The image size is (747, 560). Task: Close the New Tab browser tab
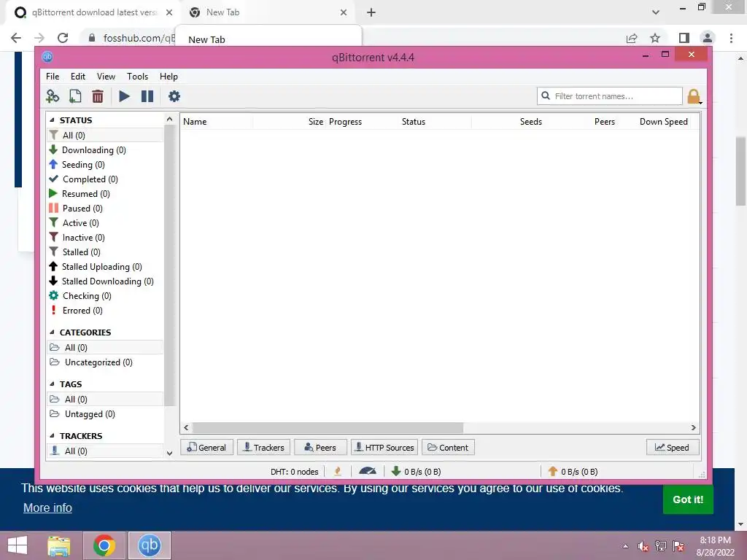344,13
